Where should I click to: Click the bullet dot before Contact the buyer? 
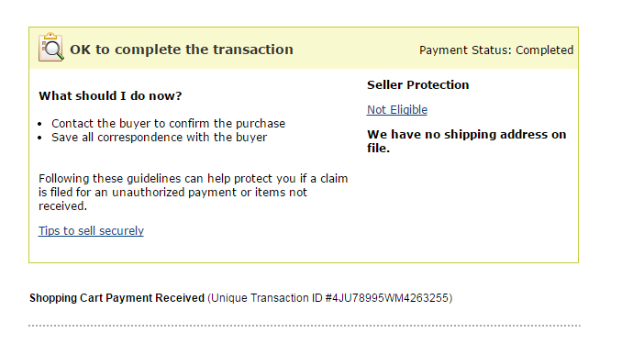pyautogui.click(x=39, y=125)
